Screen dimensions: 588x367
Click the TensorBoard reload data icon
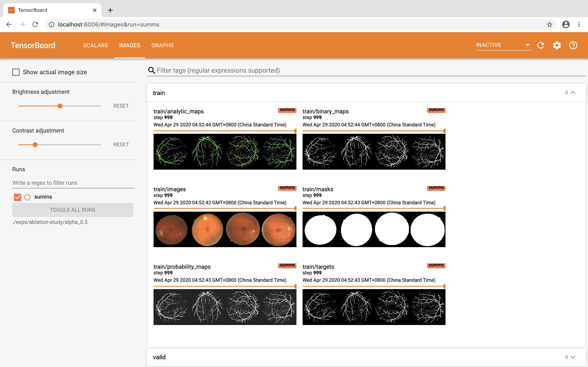pyautogui.click(x=540, y=45)
